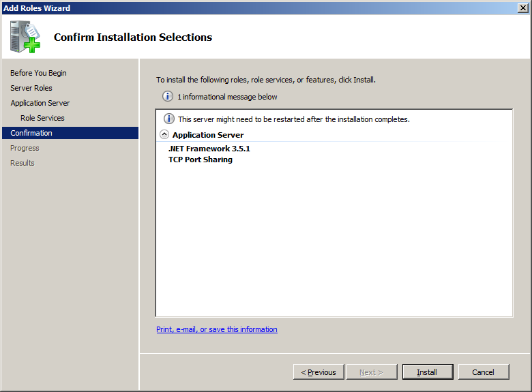Screen dimensions: 532x392
Task: Cancel the Add Roles Wizard
Action: tap(483, 372)
